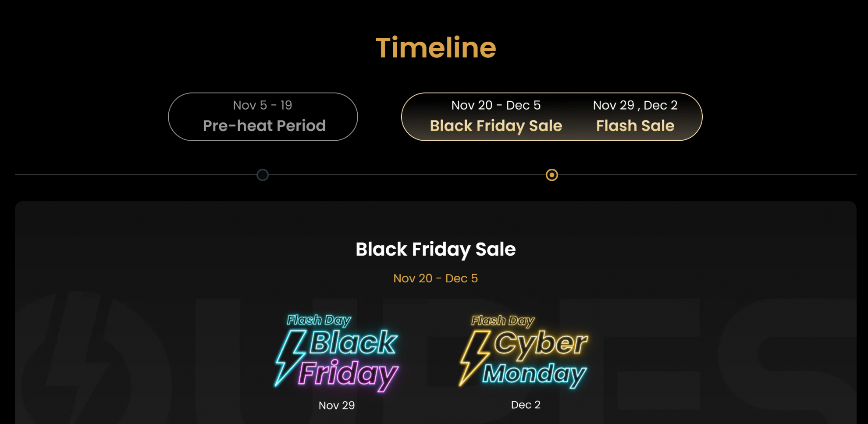Click the white Black Friday Sale panel heading
Image resolution: width=868 pixels, height=424 pixels.
click(x=435, y=249)
